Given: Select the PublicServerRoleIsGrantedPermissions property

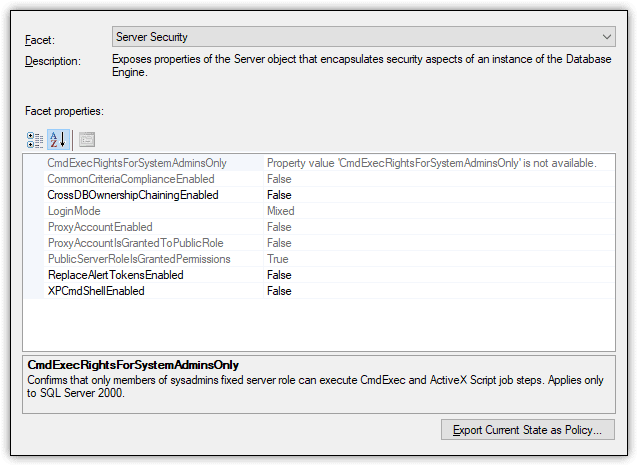Looking at the screenshot, I should [139, 259].
